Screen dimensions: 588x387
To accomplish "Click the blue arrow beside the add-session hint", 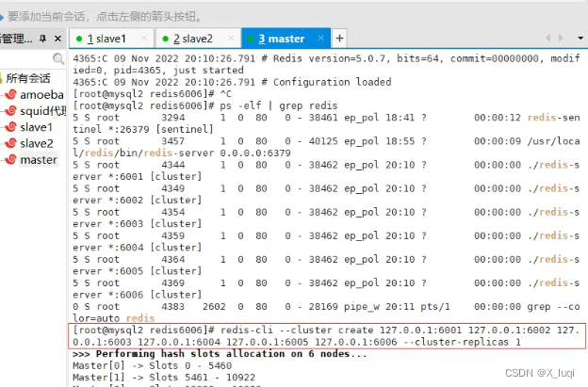I will click(2, 17).
